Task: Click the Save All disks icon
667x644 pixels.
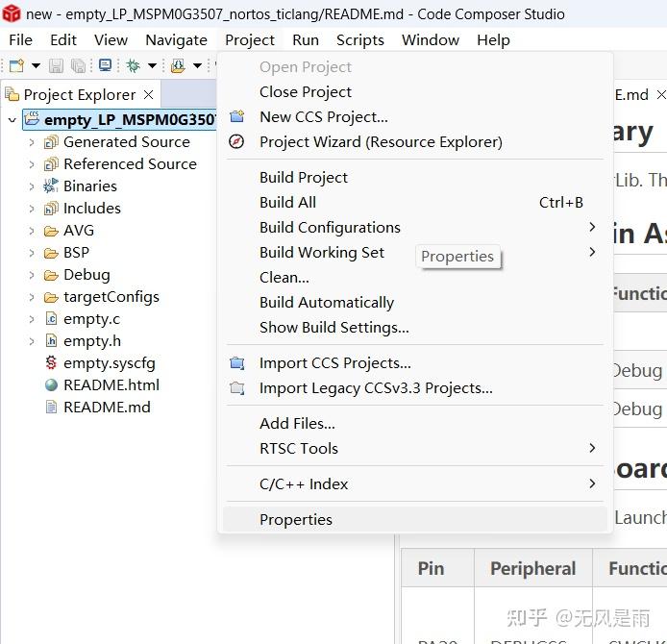Action: coord(78,66)
